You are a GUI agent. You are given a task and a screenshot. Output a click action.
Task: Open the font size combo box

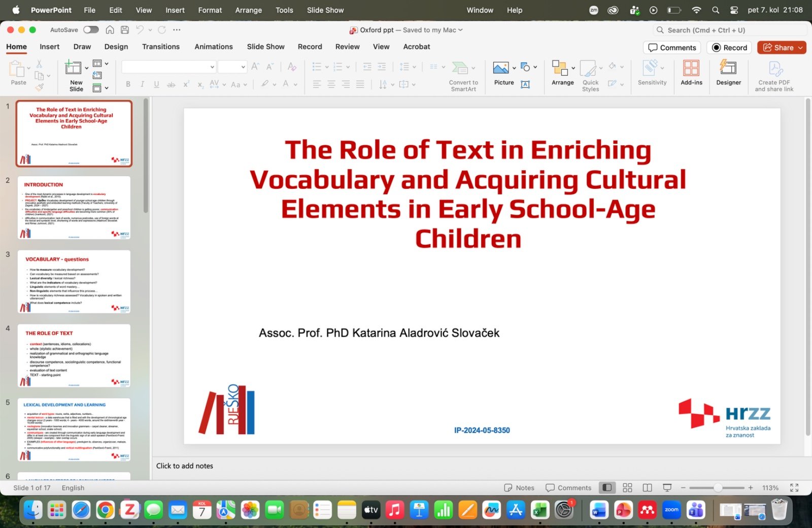(232, 67)
